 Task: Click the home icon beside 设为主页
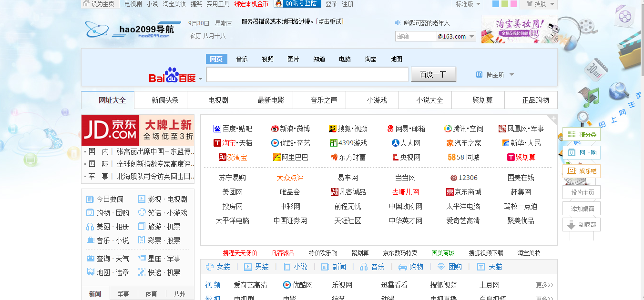86,4
